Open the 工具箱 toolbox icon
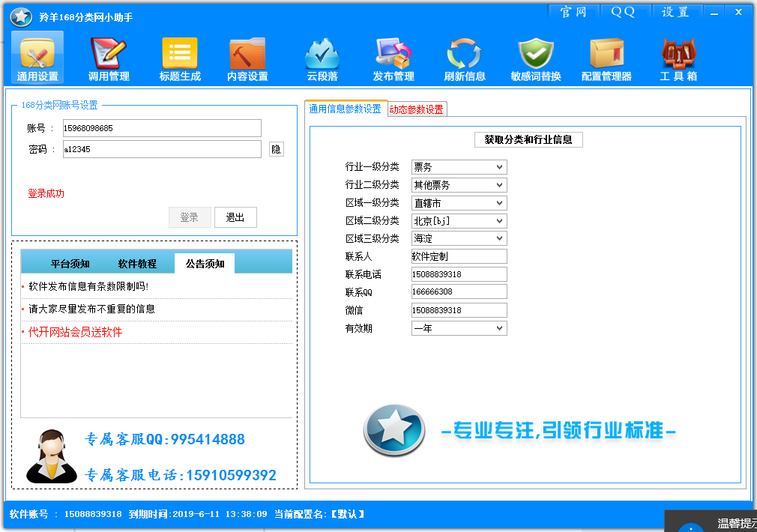This screenshot has height=532, width=757. coord(678,59)
